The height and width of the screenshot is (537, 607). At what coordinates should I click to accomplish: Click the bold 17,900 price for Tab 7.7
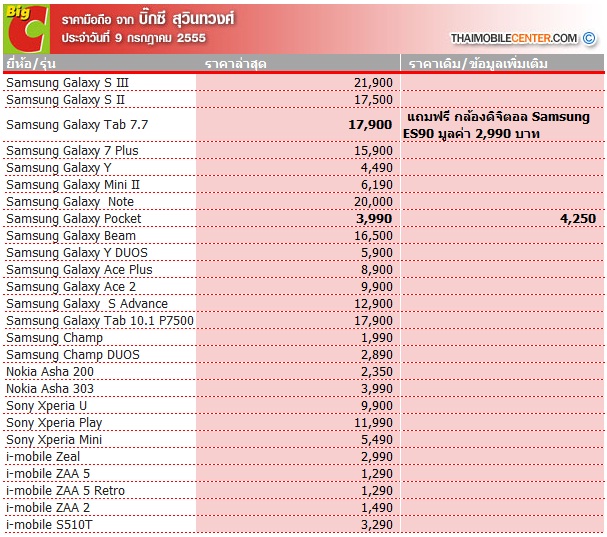370,125
